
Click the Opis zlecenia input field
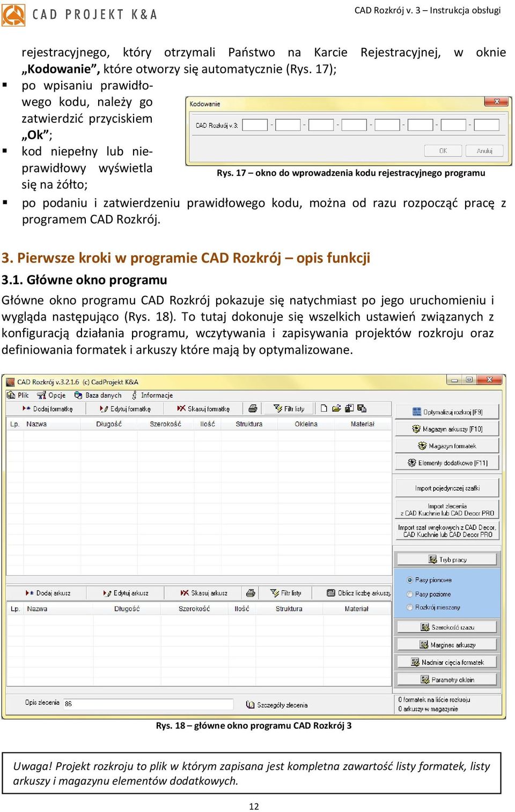[148, 703]
